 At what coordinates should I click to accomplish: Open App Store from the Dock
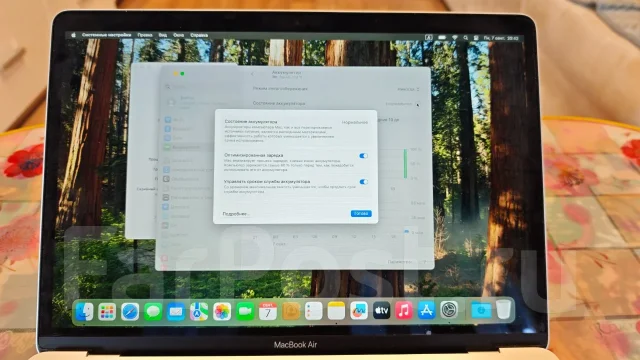click(426, 311)
